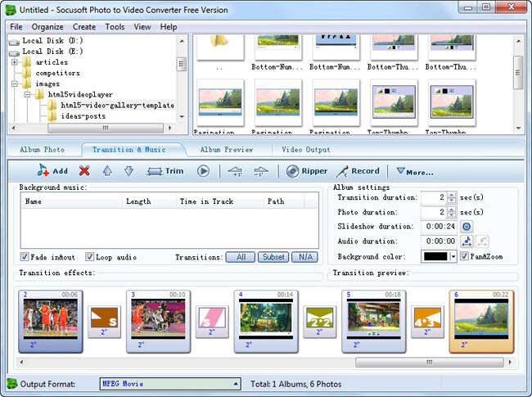532x397 pixels.
Task: Toggle the Fade in&out checkbox
Action: (25, 256)
